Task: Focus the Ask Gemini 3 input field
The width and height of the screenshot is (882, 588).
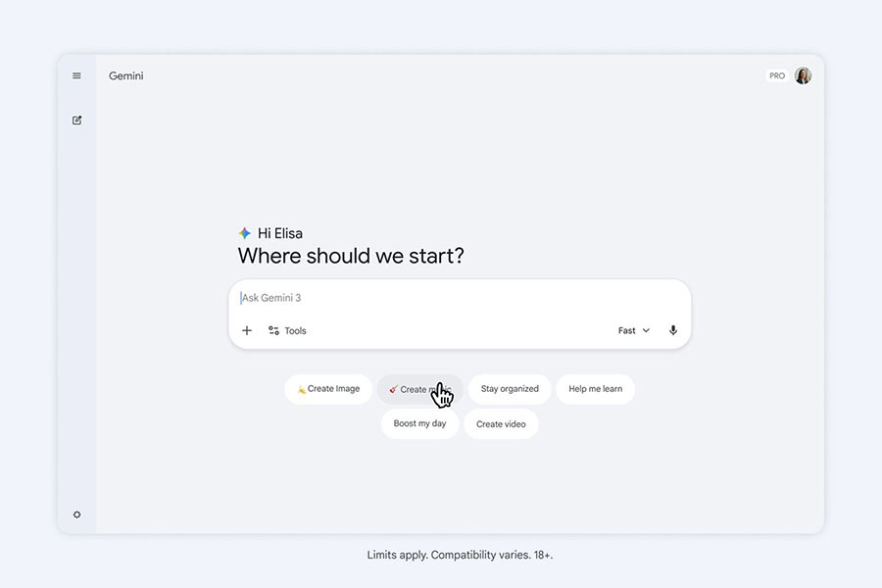Action: [460, 298]
